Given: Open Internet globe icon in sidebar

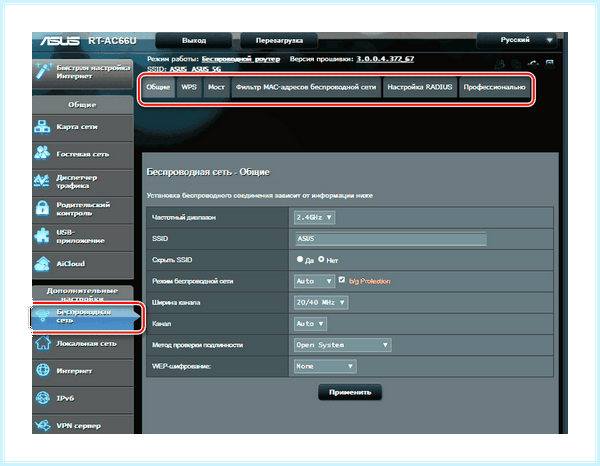Looking at the screenshot, I should click(x=42, y=370).
